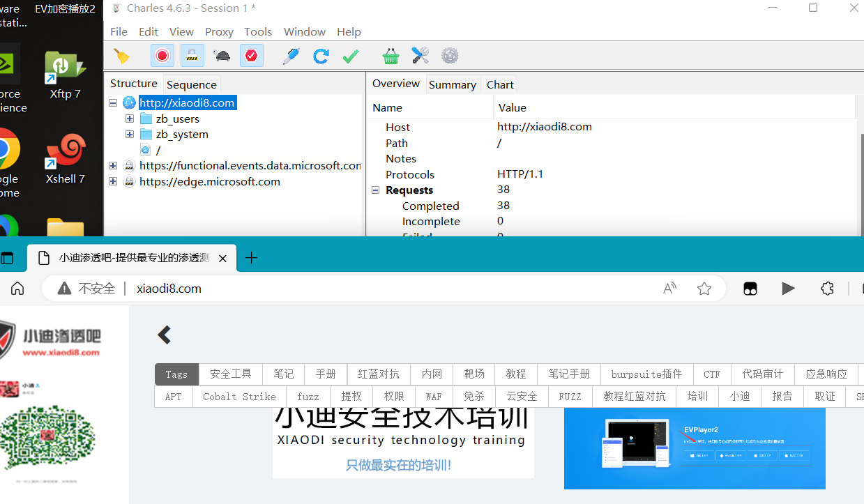Viewport: 864px width, 504px height.
Task: Select the "/" root request in the tree
Action: (x=158, y=150)
